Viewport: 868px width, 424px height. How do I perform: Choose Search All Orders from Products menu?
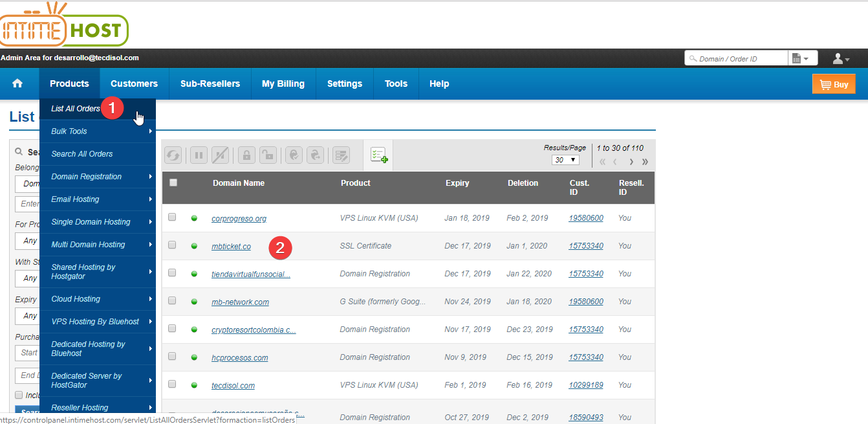tap(82, 154)
